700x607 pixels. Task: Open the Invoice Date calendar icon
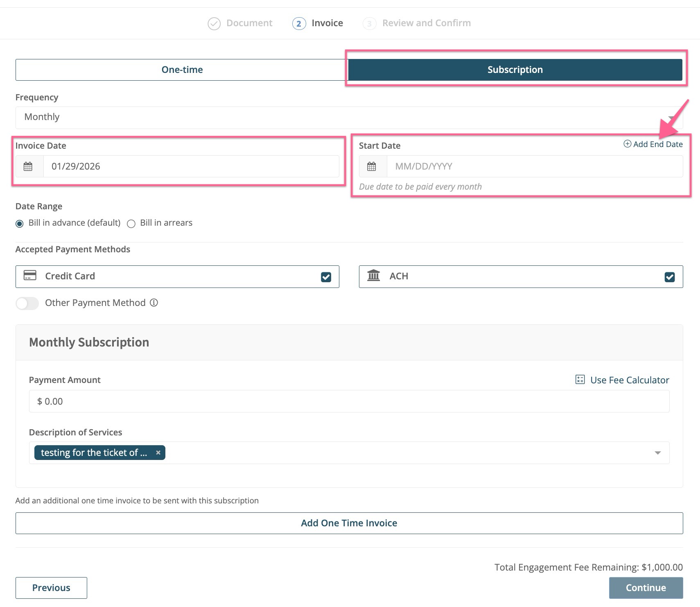28,166
